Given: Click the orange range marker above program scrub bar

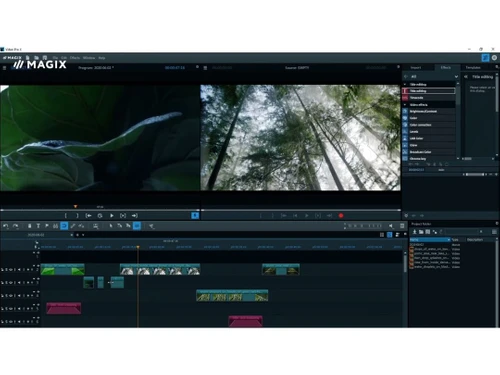Looking at the screenshot, I should click(x=75, y=207).
